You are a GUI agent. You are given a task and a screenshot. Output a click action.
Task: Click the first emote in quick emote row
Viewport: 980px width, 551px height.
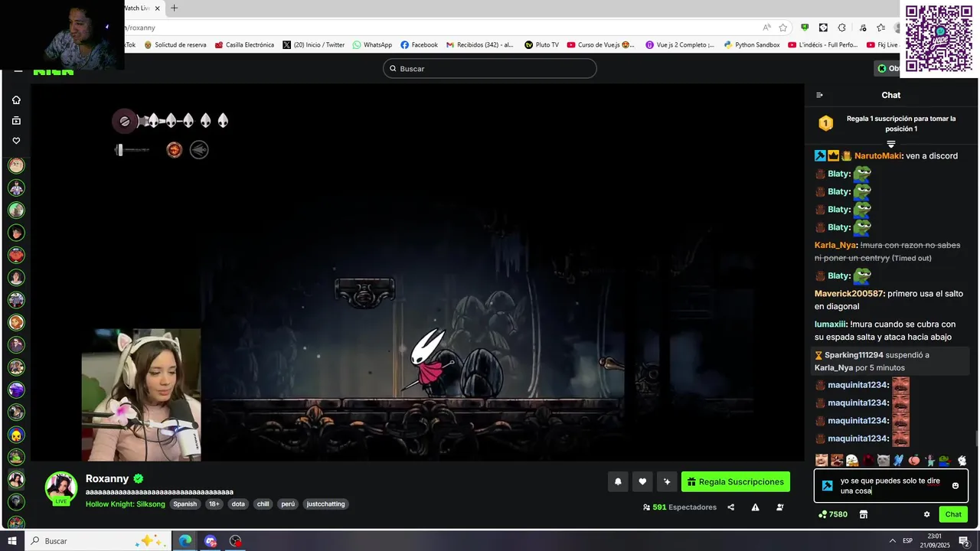[822, 460]
